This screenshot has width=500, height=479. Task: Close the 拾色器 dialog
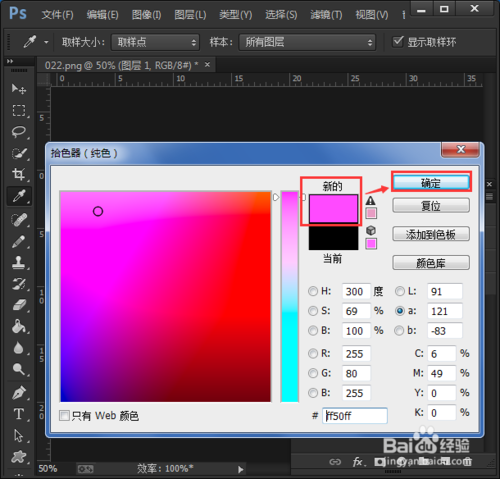tap(461, 149)
